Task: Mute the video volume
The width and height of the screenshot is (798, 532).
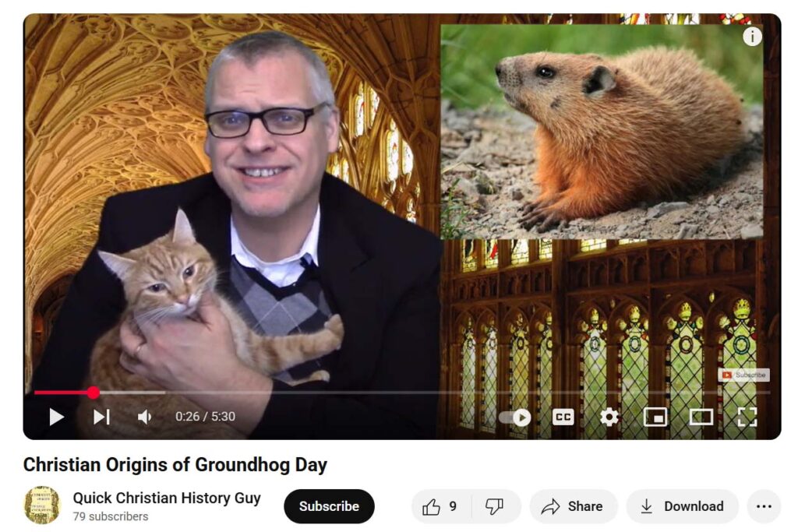Action: (x=144, y=417)
